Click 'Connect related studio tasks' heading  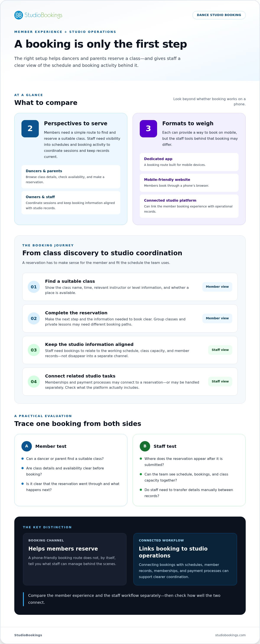80,376
